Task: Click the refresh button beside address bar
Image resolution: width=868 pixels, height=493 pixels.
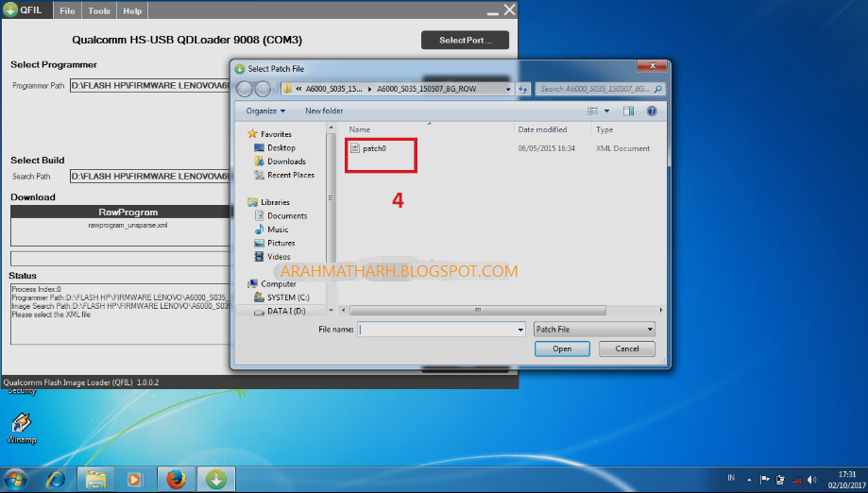Action: click(523, 89)
